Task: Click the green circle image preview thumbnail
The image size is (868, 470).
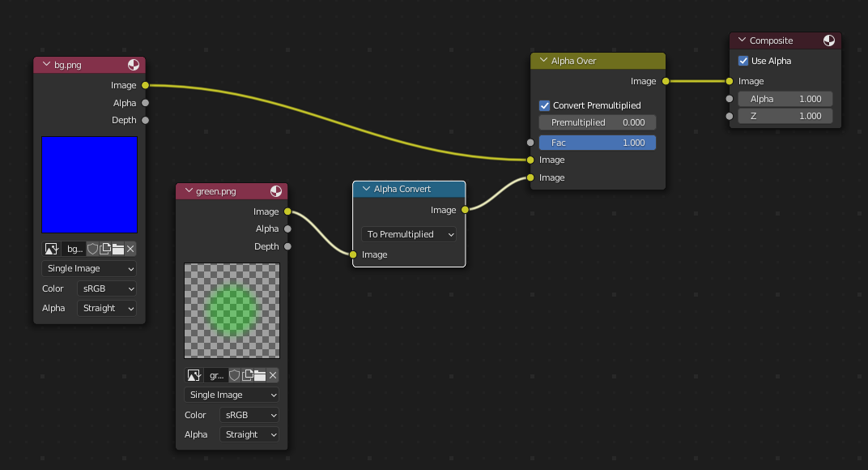Action: tap(232, 310)
